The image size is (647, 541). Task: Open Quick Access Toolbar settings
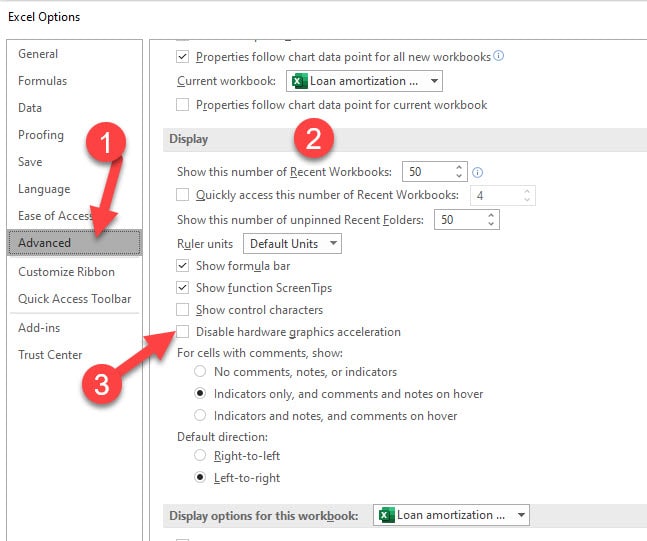click(75, 299)
